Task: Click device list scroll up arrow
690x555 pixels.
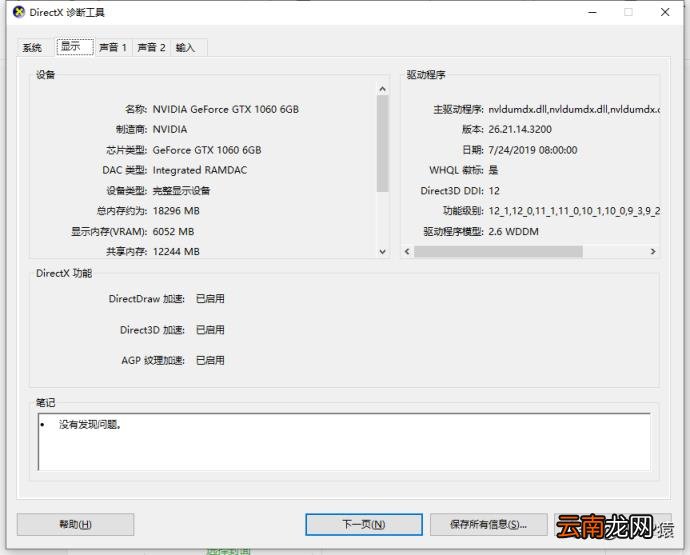Action: [x=382, y=89]
